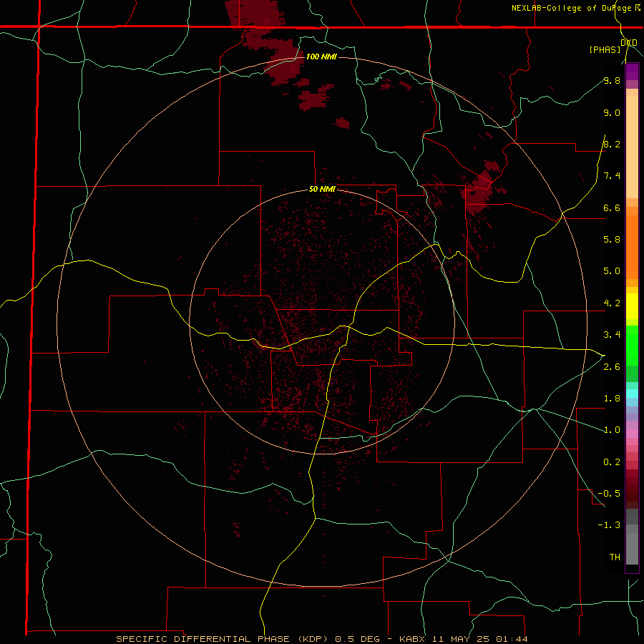Click the -0.5 legend value
The height and width of the screenshot is (644, 644).
click(x=609, y=494)
